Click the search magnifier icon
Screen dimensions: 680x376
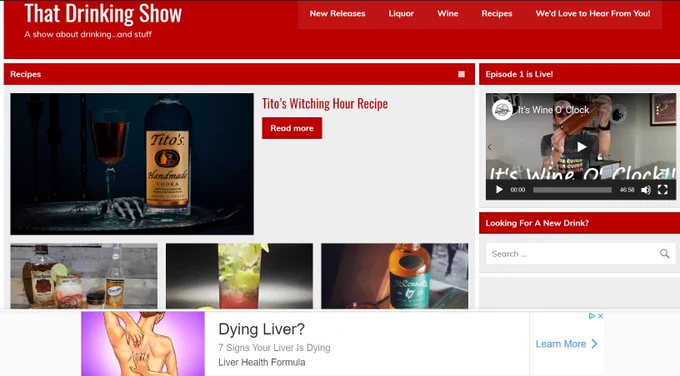pos(664,254)
